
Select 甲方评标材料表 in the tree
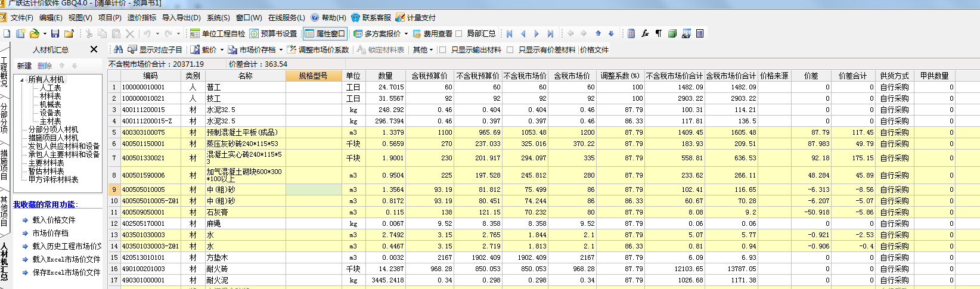tap(53, 179)
